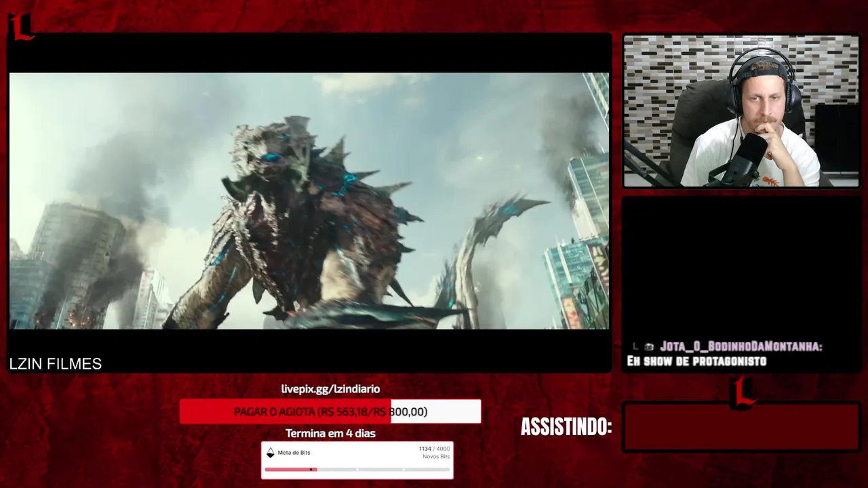Click the 'Meta de Bits' label
The width and height of the screenshot is (868, 488).
click(294, 453)
